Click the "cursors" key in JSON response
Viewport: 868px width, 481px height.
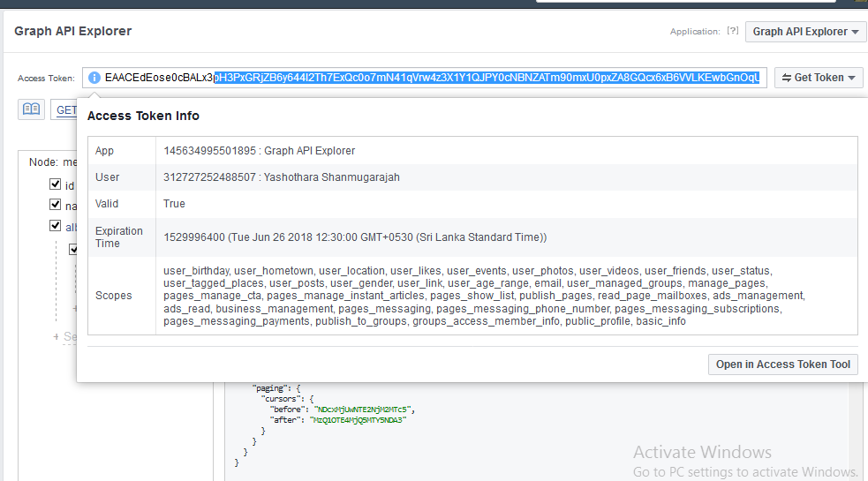280,399
